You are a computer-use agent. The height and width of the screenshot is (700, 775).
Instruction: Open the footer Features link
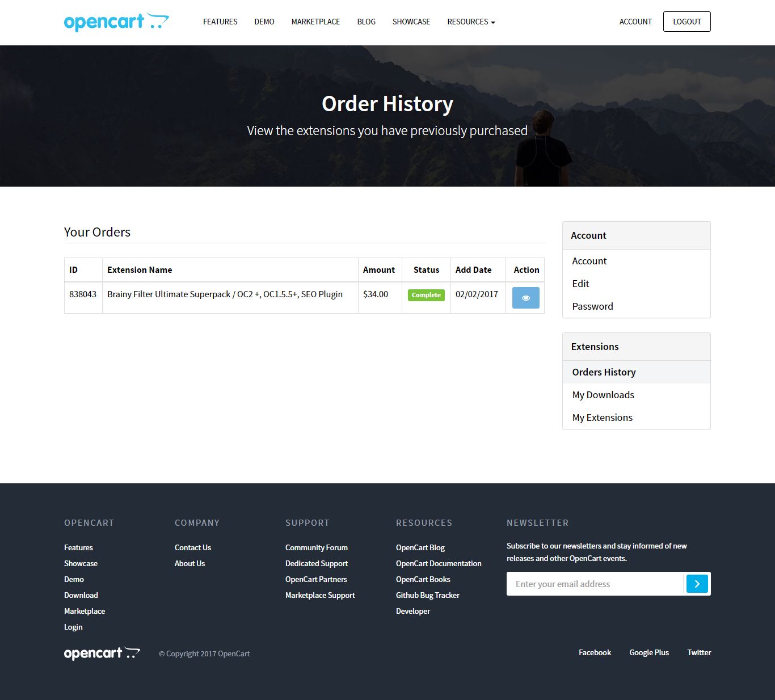click(x=78, y=547)
